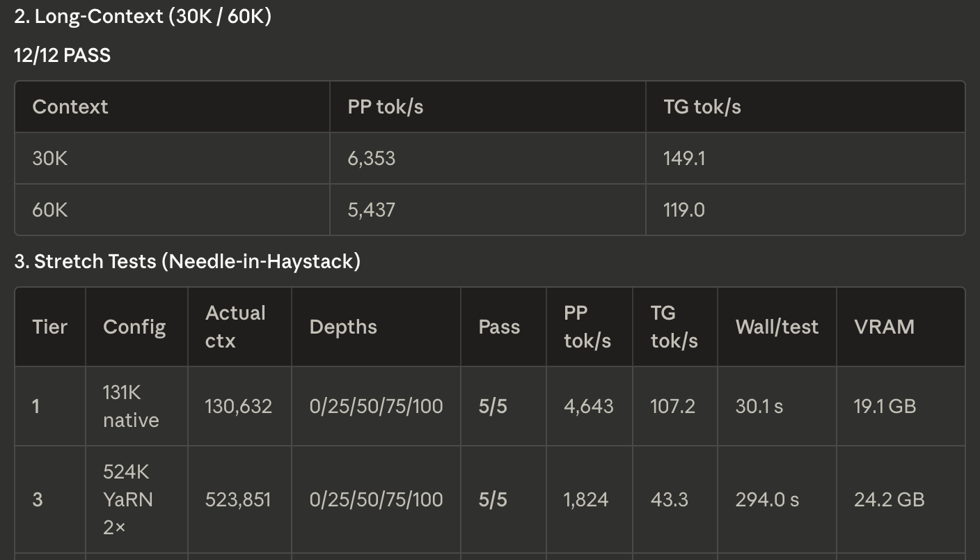
Task: Click the 119.0 TG tok/s value
Action: 684,210
